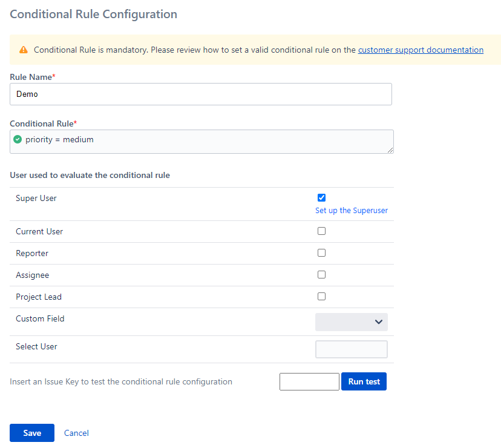Click the Conditional Rule field label
This screenshot has height=448, width=501.
[x=42, y=124]
